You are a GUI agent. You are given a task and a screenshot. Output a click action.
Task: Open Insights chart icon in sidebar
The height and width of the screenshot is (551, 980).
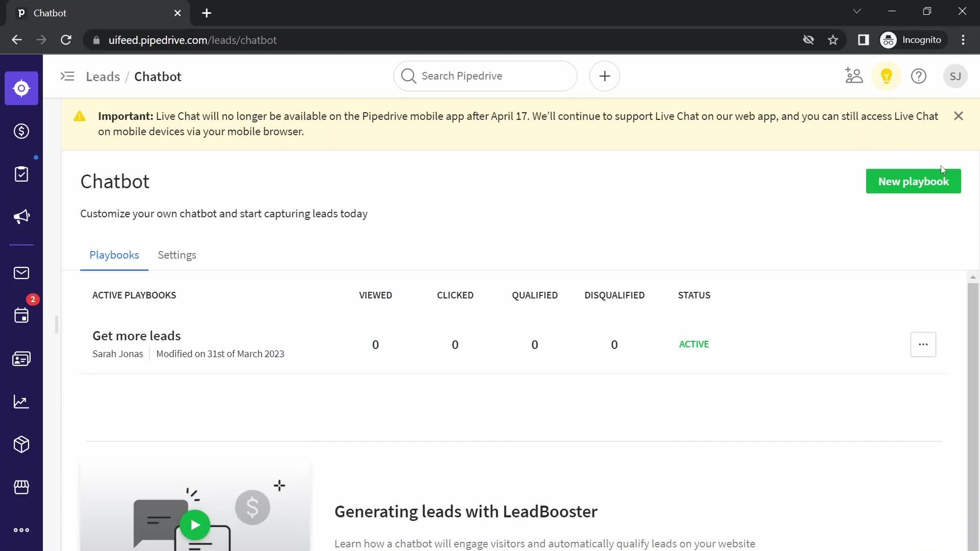21,402
